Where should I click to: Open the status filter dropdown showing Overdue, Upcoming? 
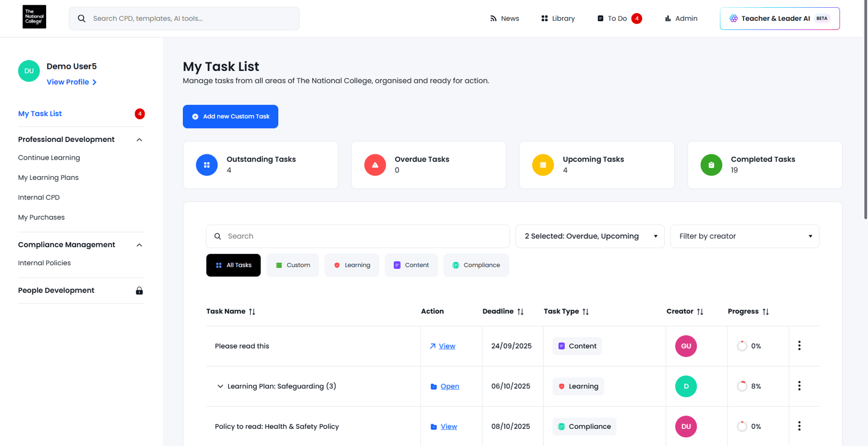pos(590,236)
